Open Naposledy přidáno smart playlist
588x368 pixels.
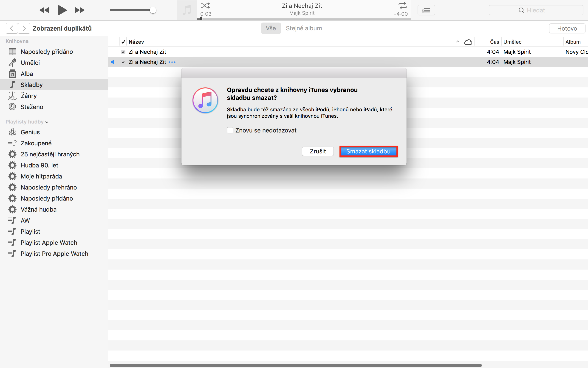54,198
